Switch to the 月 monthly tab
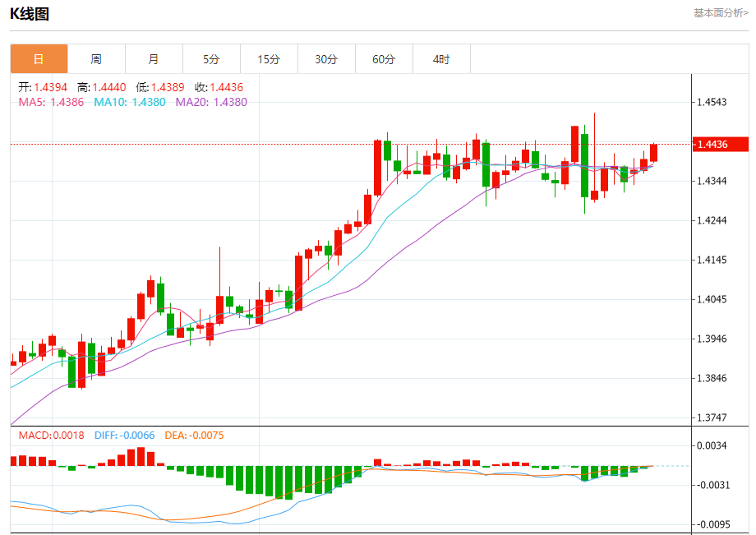This screenshot has width=756, height=535. pyautogui.click(x=154, y=59)
